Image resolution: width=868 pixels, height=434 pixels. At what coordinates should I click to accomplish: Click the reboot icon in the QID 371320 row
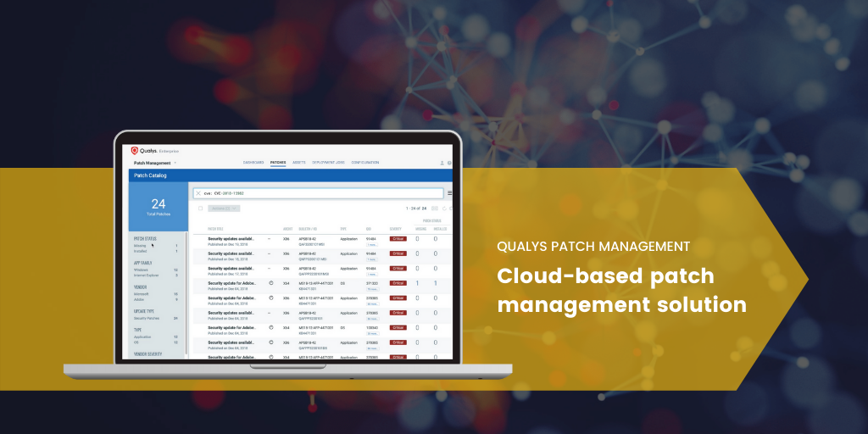pos(271,282)
